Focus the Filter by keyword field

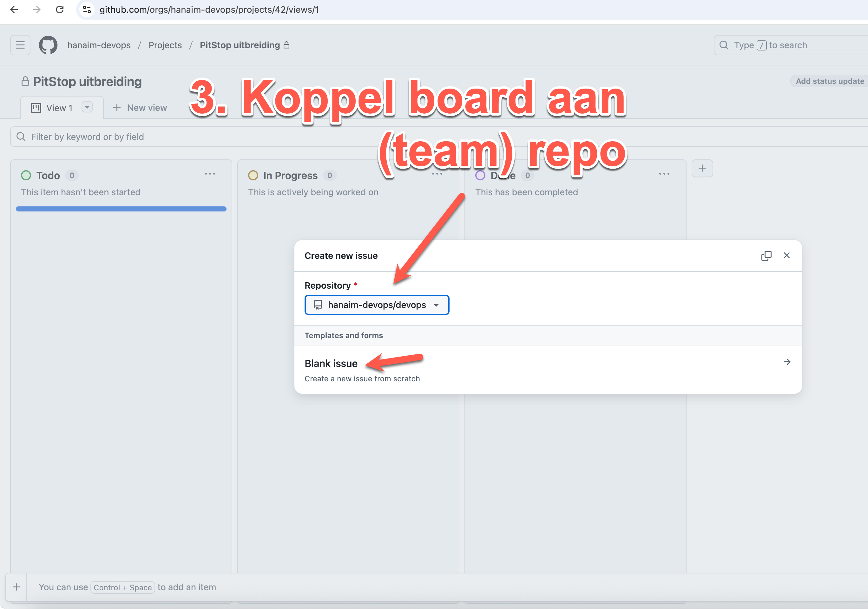(227, 137)
